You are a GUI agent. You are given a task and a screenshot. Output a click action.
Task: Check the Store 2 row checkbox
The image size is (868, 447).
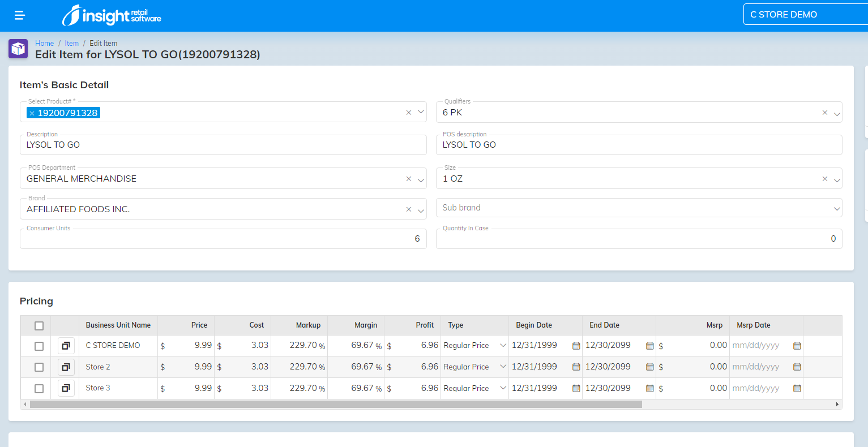click(39, 367)
